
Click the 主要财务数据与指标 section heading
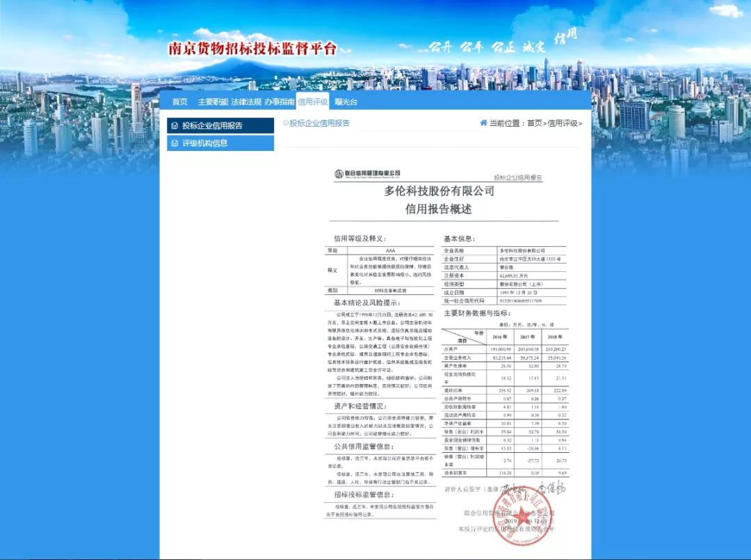(477, 313)
